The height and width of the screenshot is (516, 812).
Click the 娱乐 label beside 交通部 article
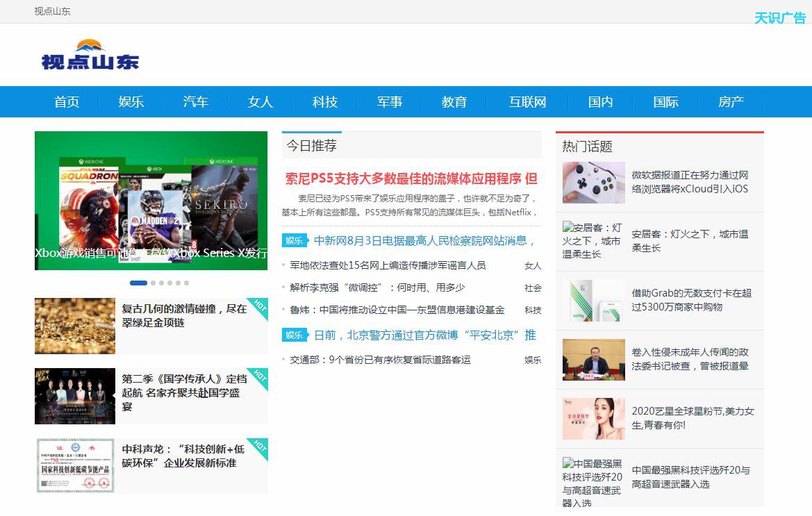point(533,360)
